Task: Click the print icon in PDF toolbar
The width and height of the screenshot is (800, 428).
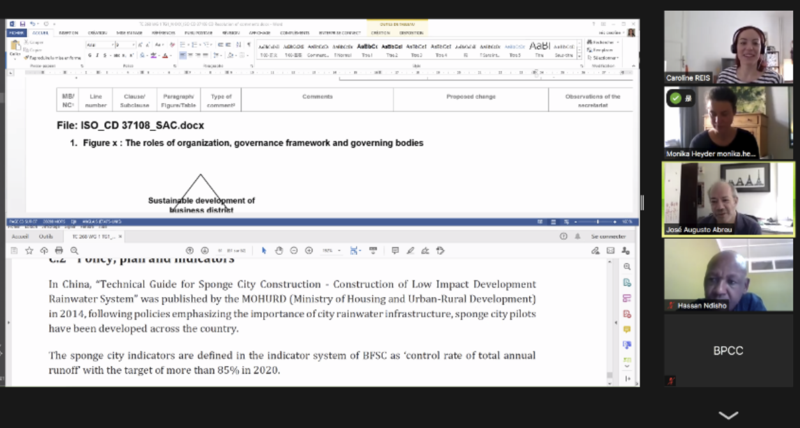Action: click(60, 250)
